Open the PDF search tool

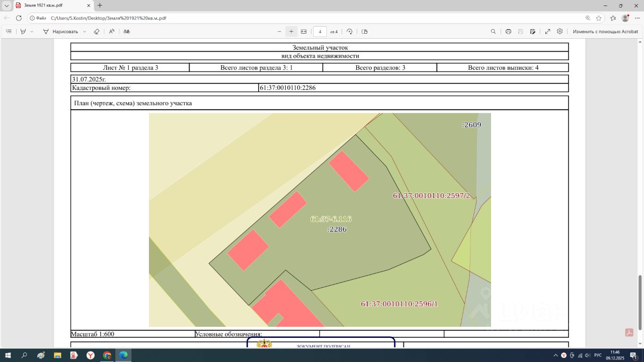point(493,31)
